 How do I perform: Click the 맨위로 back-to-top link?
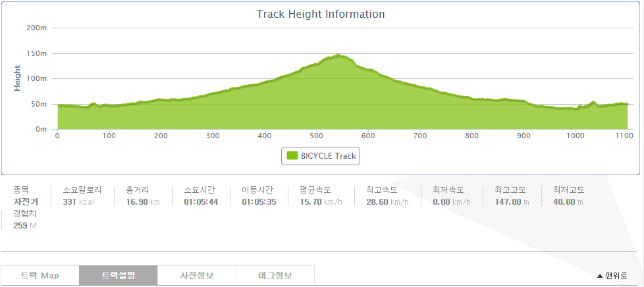point(616,276)
